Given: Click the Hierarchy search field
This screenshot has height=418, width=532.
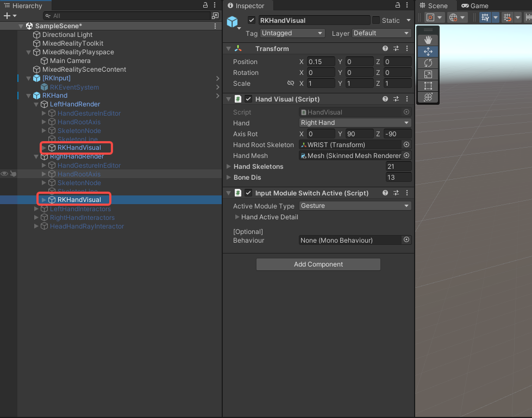Looking at the screenshot, I should tap(127, 16).
